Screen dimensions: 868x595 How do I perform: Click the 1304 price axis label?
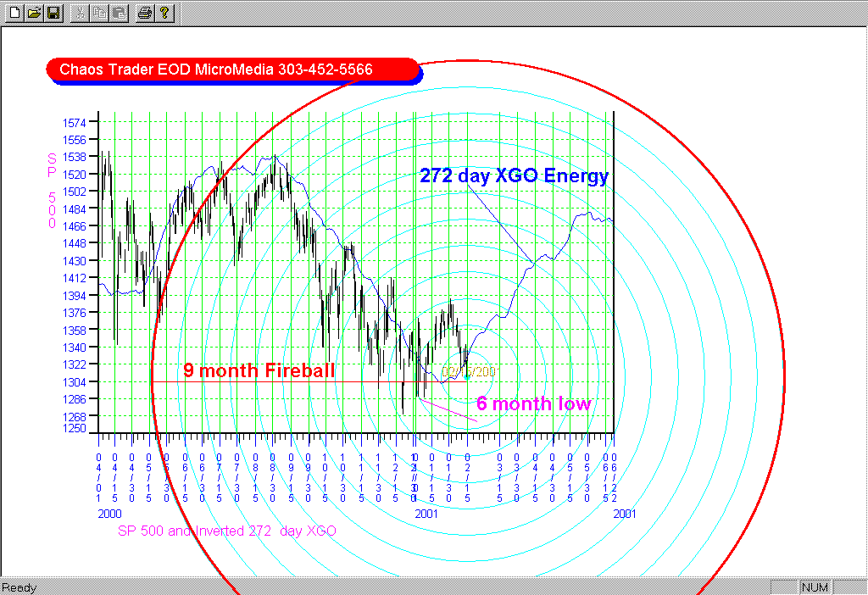point(75,382)
